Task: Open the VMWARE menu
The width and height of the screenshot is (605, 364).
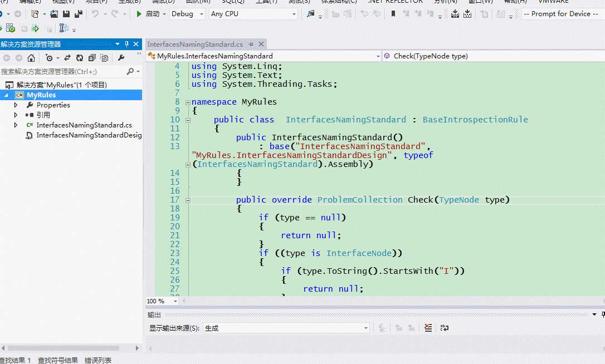Action: (x=554, y=2)
